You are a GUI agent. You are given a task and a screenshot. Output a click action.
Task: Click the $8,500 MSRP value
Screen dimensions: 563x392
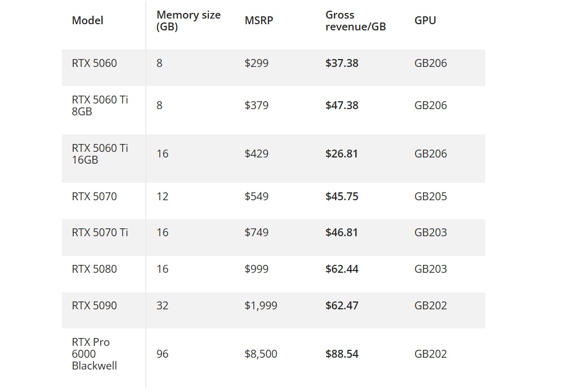pyautogui.click(x=261, y=354)
